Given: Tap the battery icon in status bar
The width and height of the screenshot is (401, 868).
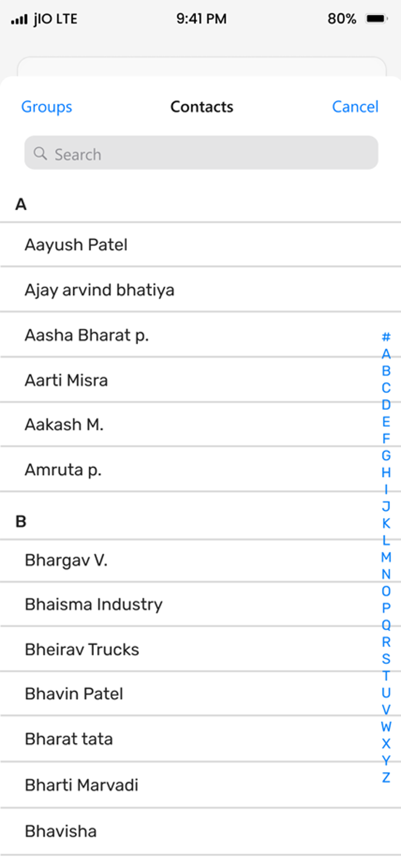Looking at the screenshot, I should click(x=377, y=18).
